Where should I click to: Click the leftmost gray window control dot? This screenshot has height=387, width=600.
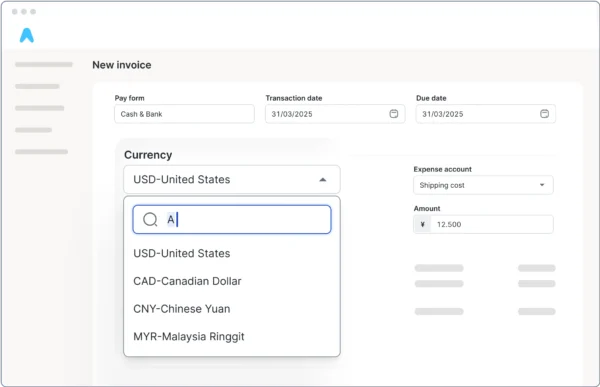tap(15, 12)
